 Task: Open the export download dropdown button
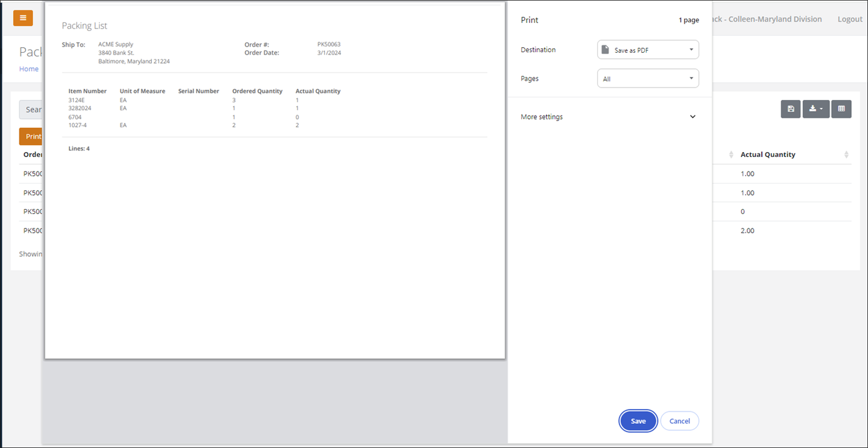[x=816, y=109]
